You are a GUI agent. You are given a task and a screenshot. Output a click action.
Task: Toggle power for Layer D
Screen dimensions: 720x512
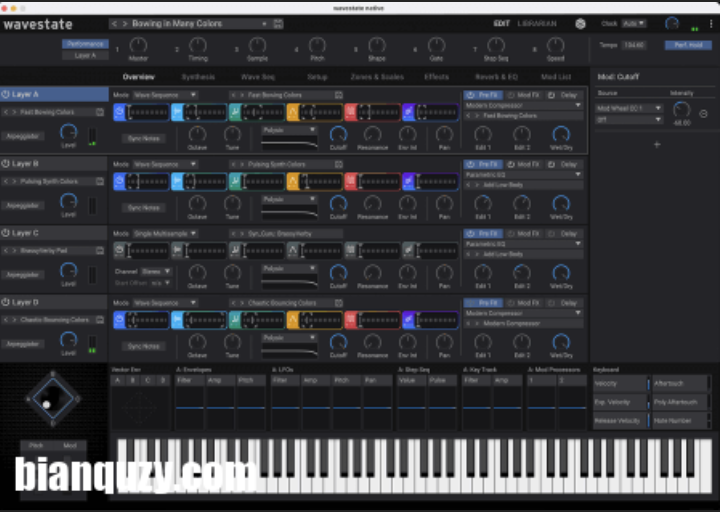tap(6, 302)
